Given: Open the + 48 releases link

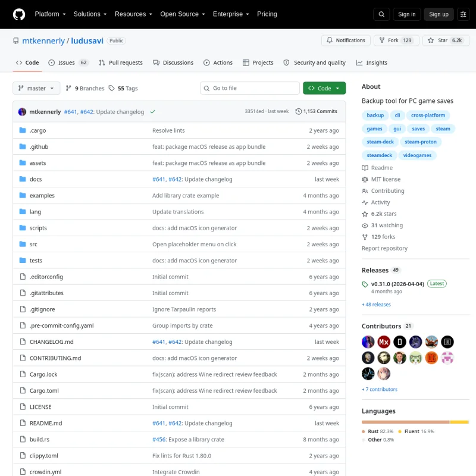Looking at the screenshot, I should coord(377,305).
